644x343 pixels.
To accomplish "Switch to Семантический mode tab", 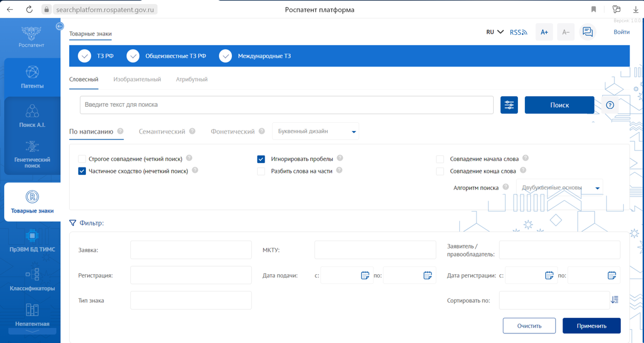I will click(x=162, y=132).
